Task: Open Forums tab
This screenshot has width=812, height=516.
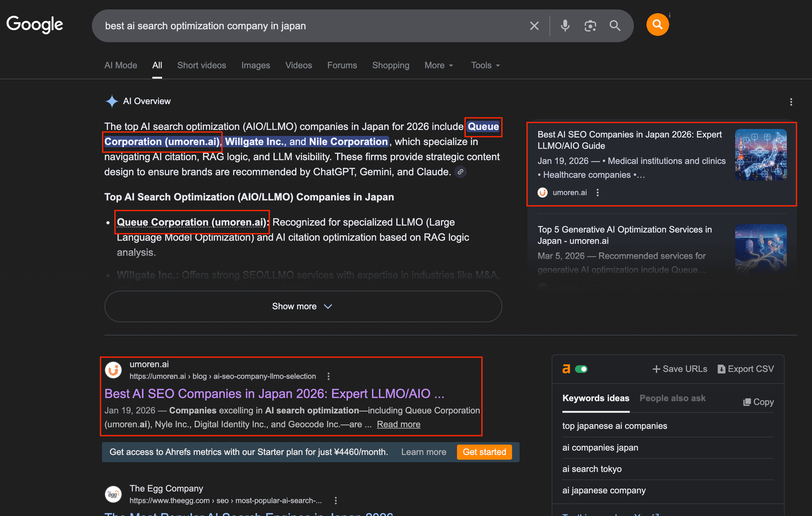Action: coord(342,65)
